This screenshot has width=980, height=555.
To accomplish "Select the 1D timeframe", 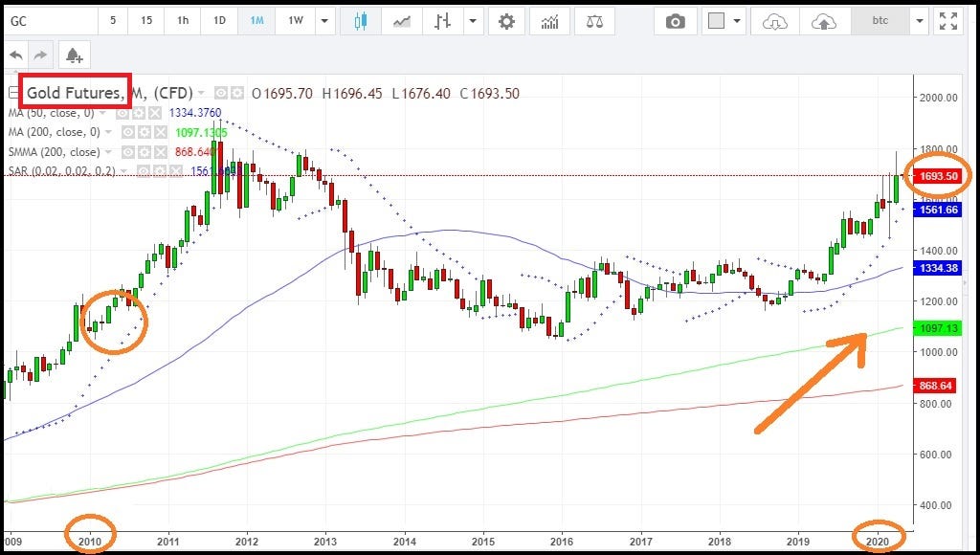I will (x=219, y=21).
